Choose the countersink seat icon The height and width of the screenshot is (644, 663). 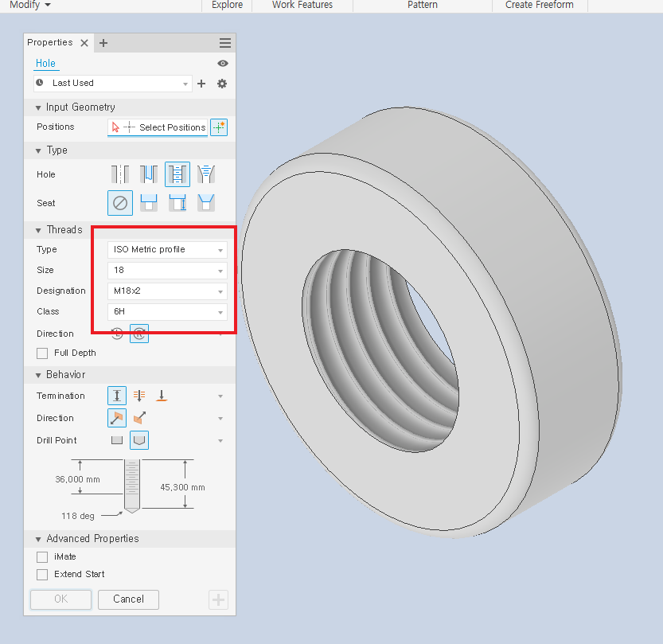click(206, 203)
